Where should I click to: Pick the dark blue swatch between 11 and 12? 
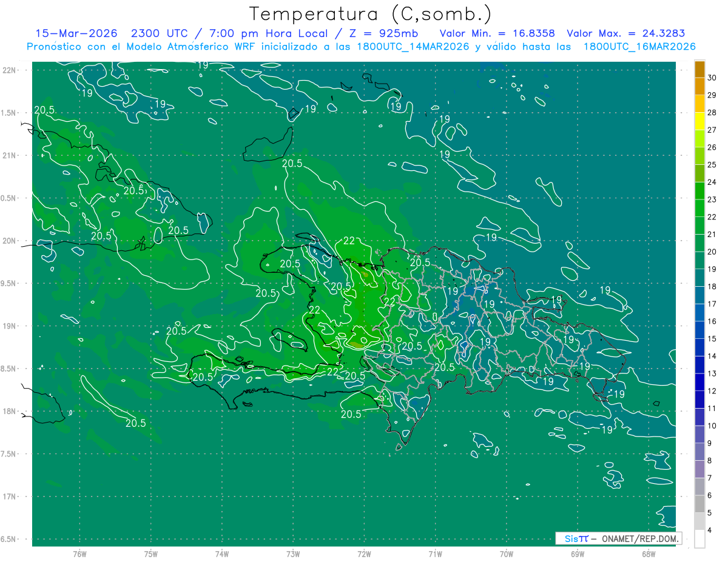pyautogui.click(x=699, y=400)
